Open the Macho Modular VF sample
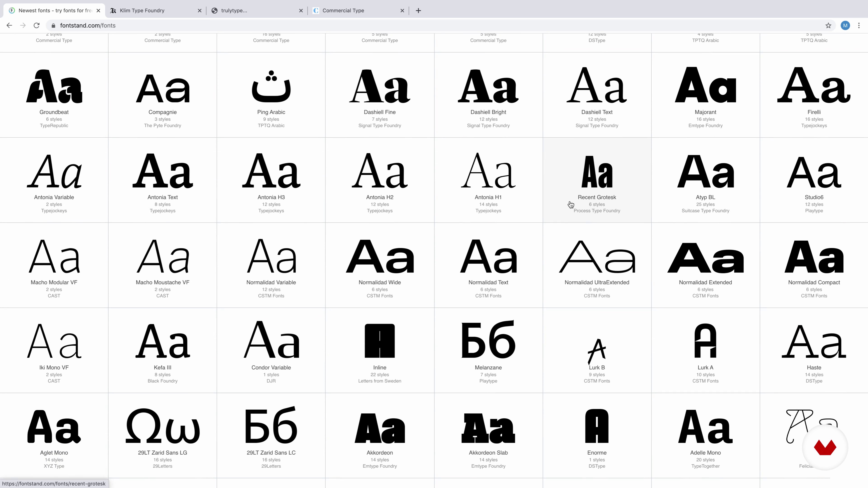Screen dimensions: 868x488 point(54,256)
